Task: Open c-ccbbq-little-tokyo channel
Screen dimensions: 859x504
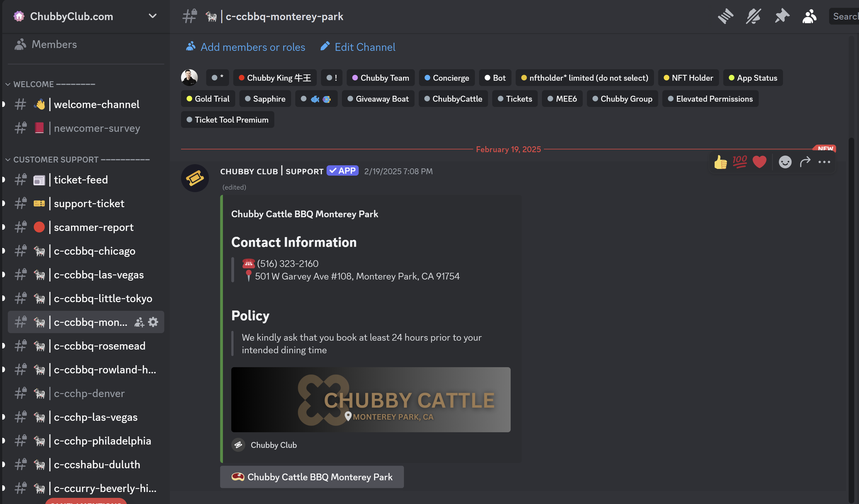Action: pos(86,298)
